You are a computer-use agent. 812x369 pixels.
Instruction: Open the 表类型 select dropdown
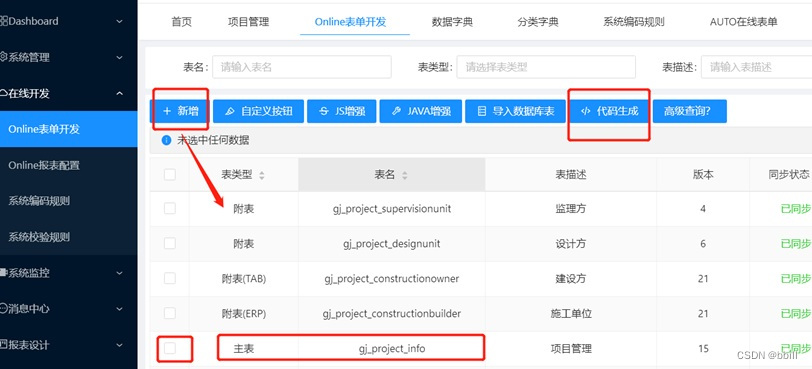pyautogui.click(x=546, y=67)
